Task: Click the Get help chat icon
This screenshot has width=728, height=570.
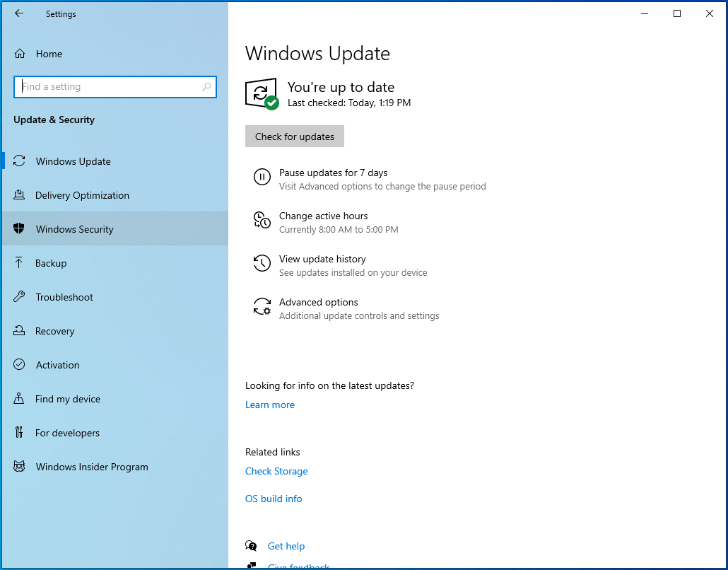Action: [x=252, y=545]
